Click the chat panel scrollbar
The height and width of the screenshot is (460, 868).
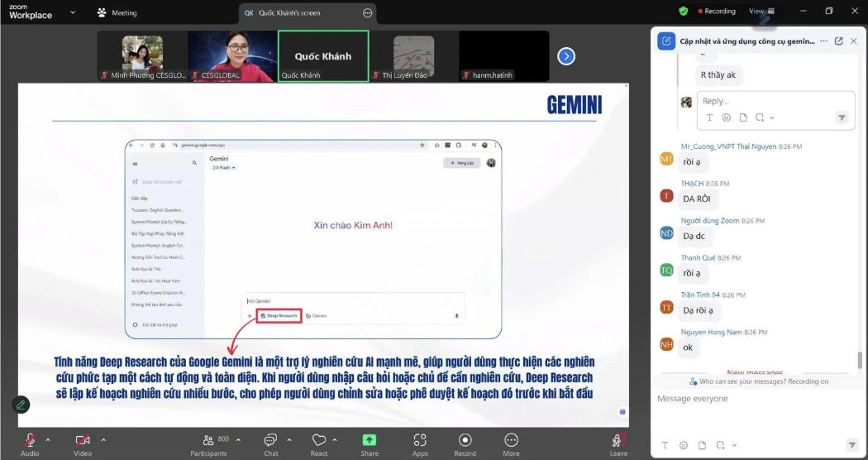(x=860, y=360)
